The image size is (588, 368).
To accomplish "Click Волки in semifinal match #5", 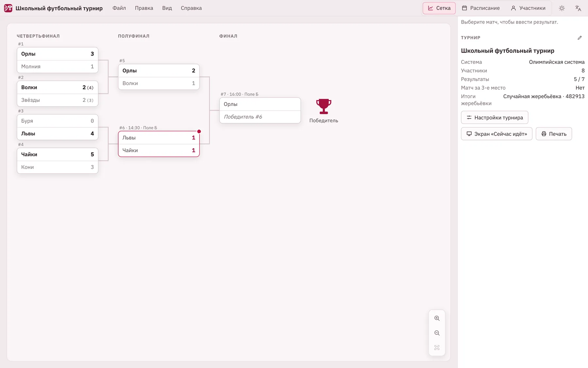I will [x=159, y=83].
